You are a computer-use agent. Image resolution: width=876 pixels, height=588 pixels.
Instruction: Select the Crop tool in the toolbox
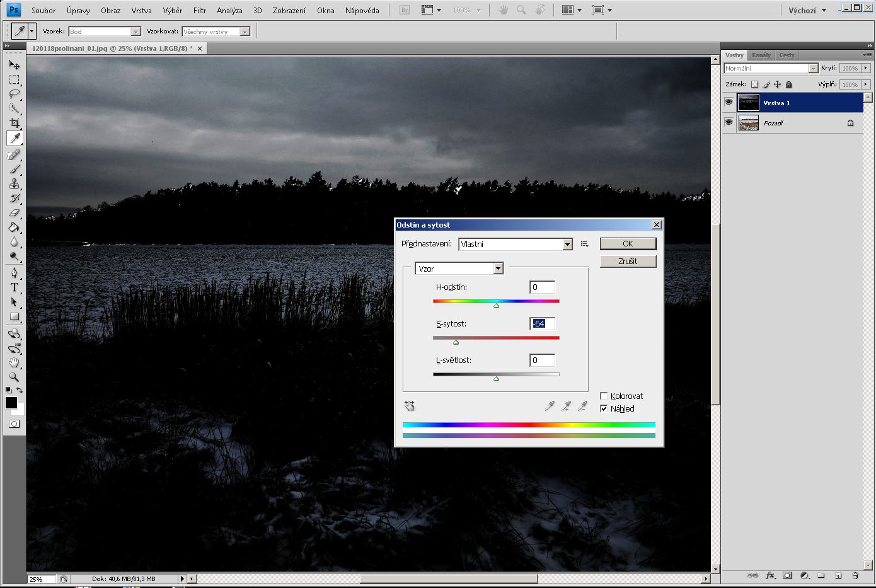14,123
